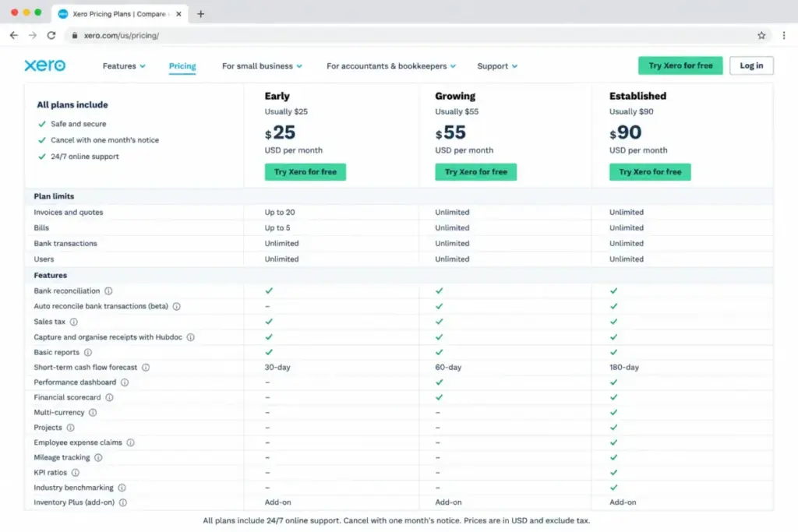This screenshot has width=798, height=532.
Task: Click 'Usually $90' text under Established
Action: [x=631, y=111]
